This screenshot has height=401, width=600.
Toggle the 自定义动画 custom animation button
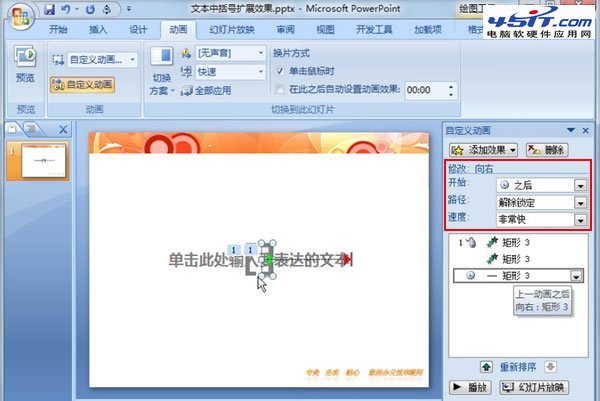click(x=81, y=84)
